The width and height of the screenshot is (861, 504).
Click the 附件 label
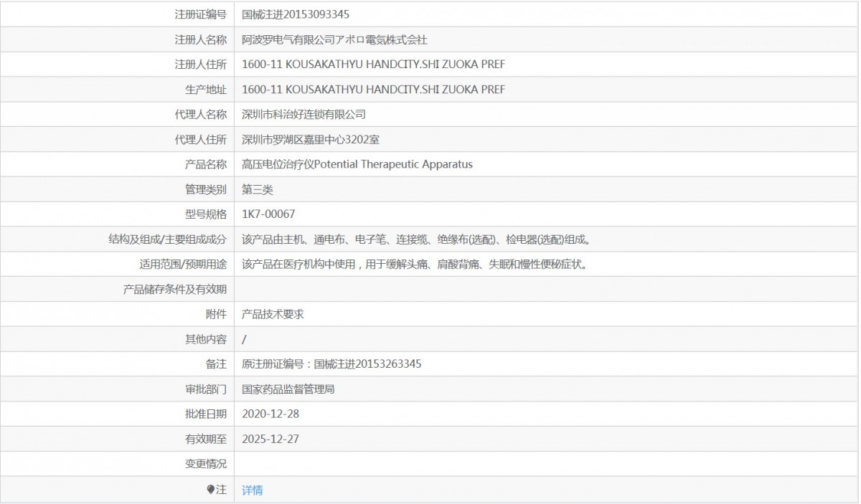pyautogui.click(x=217, y=314)
